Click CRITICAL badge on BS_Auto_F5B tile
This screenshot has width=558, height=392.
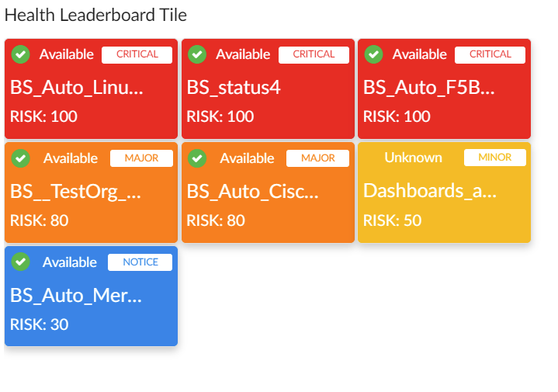click(x=490, y=54)
